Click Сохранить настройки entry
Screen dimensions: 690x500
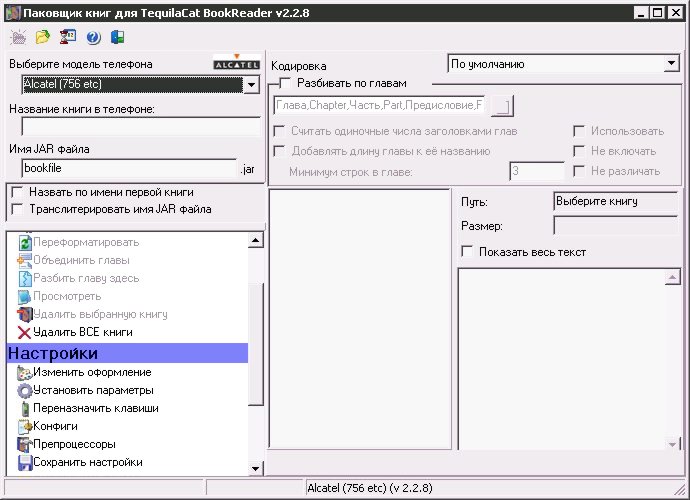(x=88, y=463)
